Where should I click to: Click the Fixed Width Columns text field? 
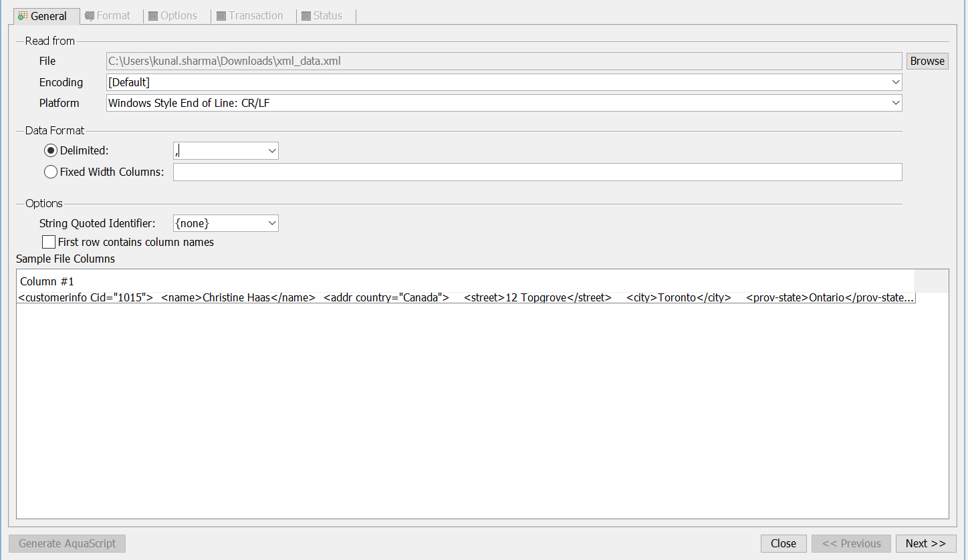coord(537,172)
